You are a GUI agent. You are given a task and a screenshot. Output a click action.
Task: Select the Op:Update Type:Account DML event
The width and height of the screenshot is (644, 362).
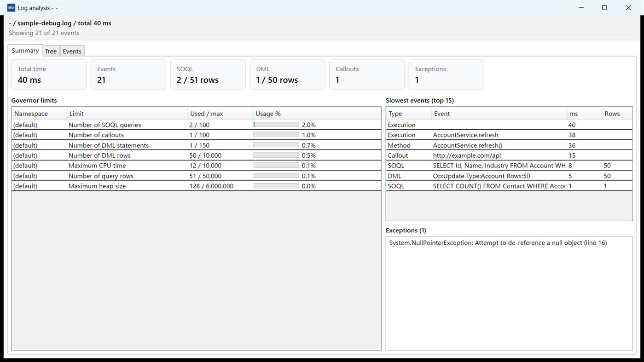pyautogui.click(x=509, y=176)
